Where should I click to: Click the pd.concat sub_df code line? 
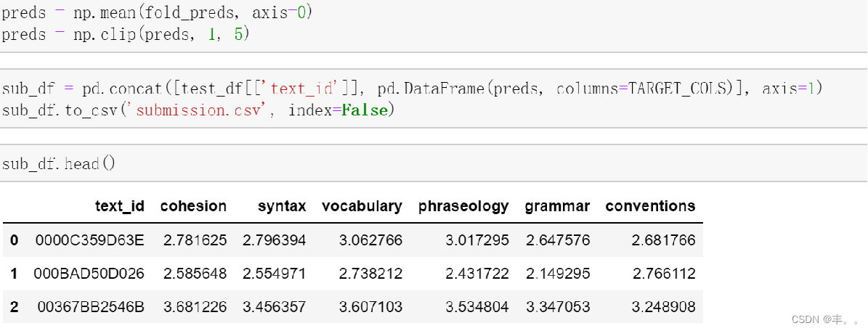pos(412,89)
